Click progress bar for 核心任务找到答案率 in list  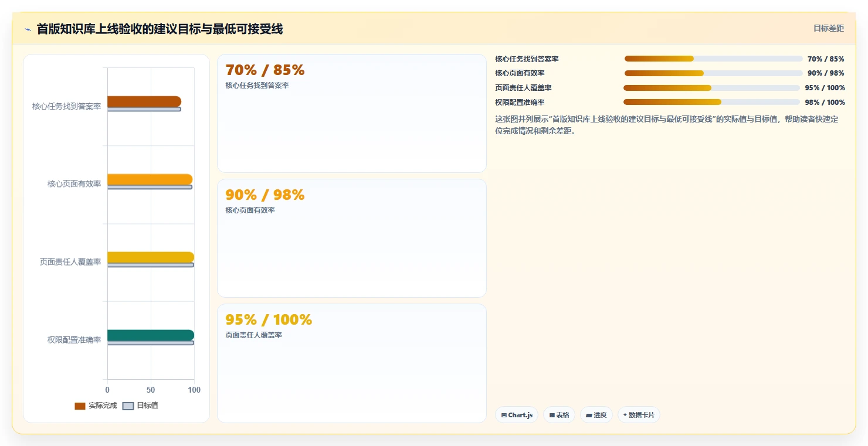714,59
